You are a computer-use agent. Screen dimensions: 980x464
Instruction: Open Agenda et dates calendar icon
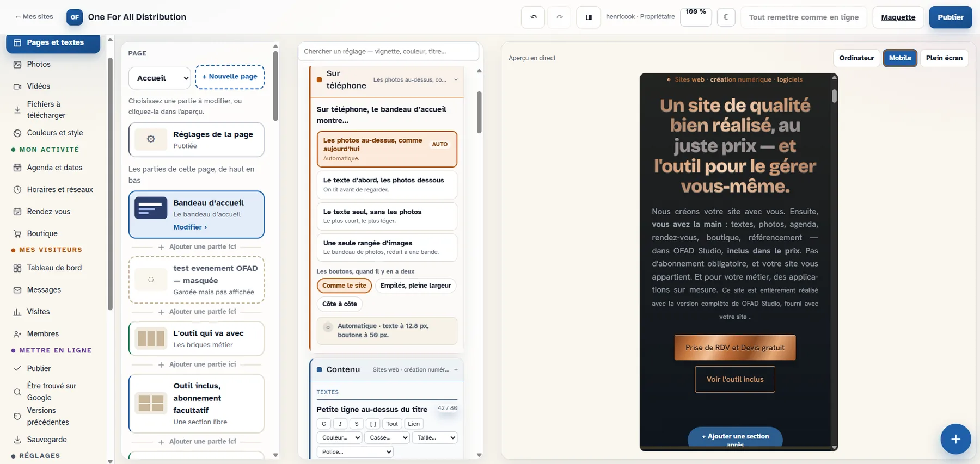point(17,168)
